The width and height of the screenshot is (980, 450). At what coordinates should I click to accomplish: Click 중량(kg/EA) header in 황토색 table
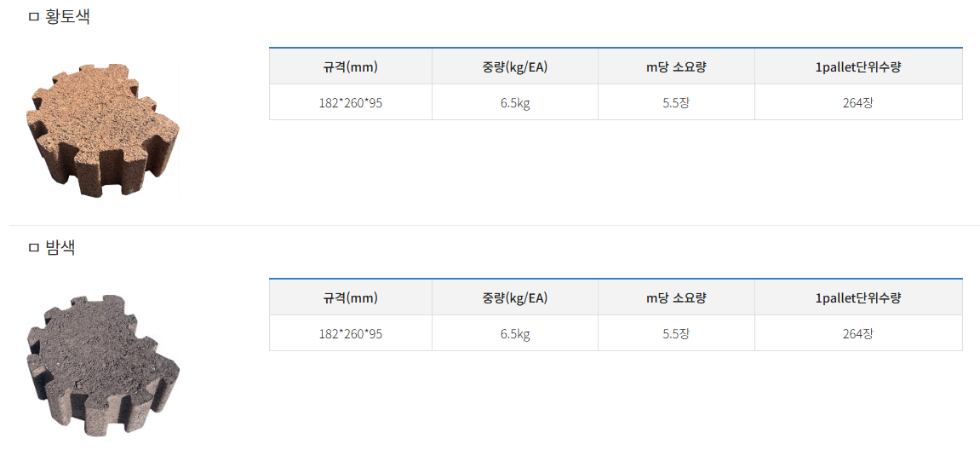click(515, 67)
